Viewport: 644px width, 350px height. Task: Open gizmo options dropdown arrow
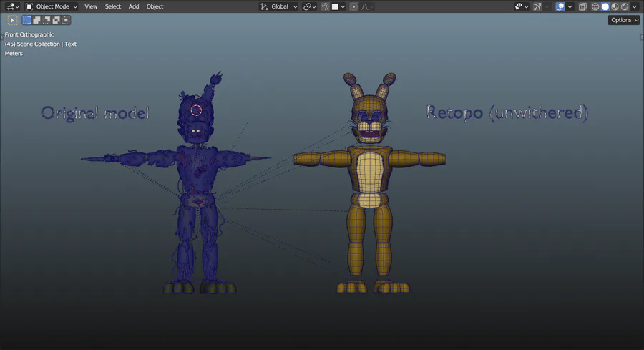point(547,6)
